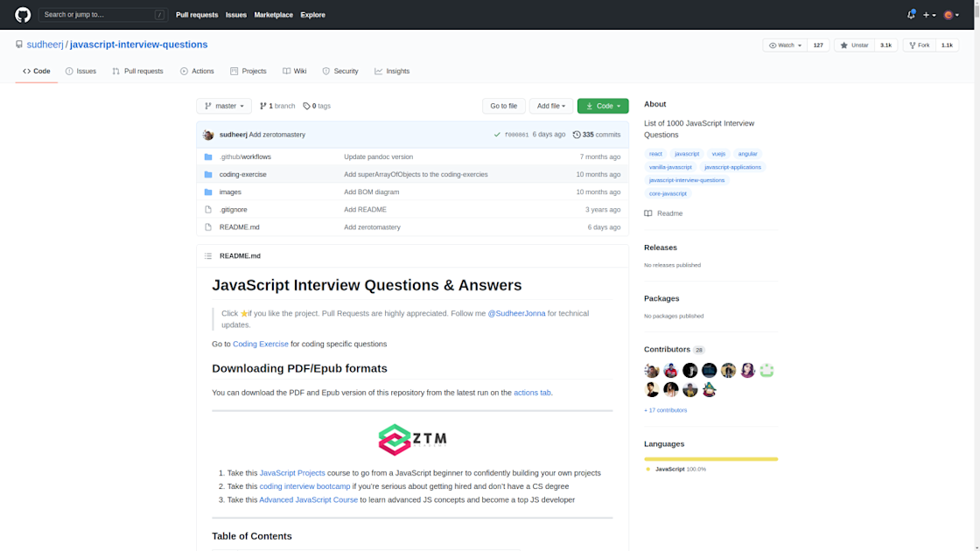Image resolution: width=980 pixels, height=551 pixels.
Task: Toggle the README table of contents icon
Action: click(208, 256)
